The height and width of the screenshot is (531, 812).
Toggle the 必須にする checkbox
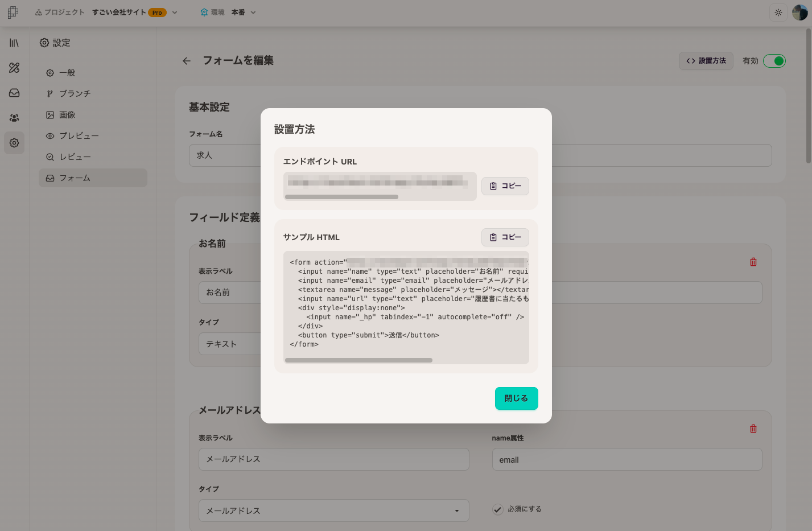pyautogui.click(x=498, y=509)
